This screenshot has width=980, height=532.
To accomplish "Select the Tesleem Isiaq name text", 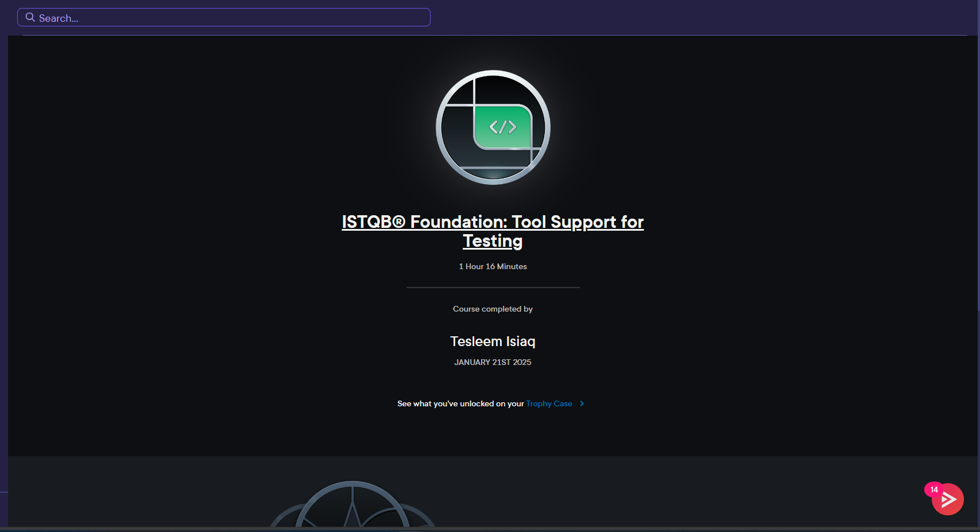I will [493, 341].
